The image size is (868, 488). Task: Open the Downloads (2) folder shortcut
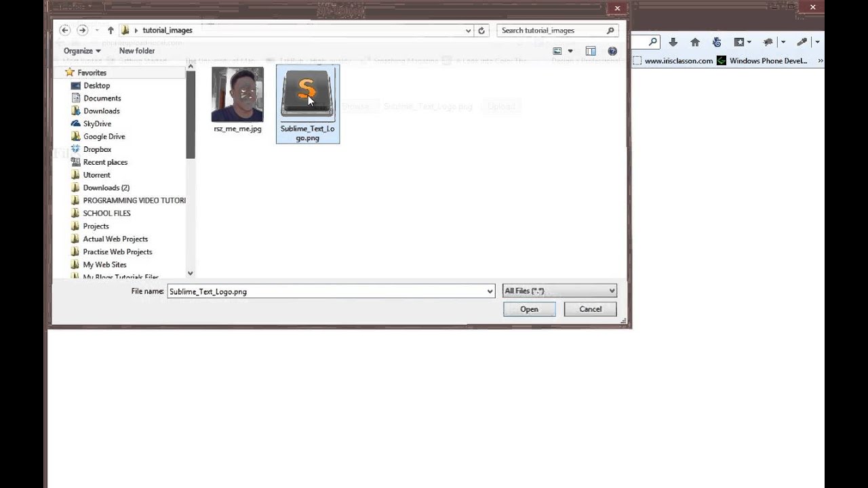point(106,188)
